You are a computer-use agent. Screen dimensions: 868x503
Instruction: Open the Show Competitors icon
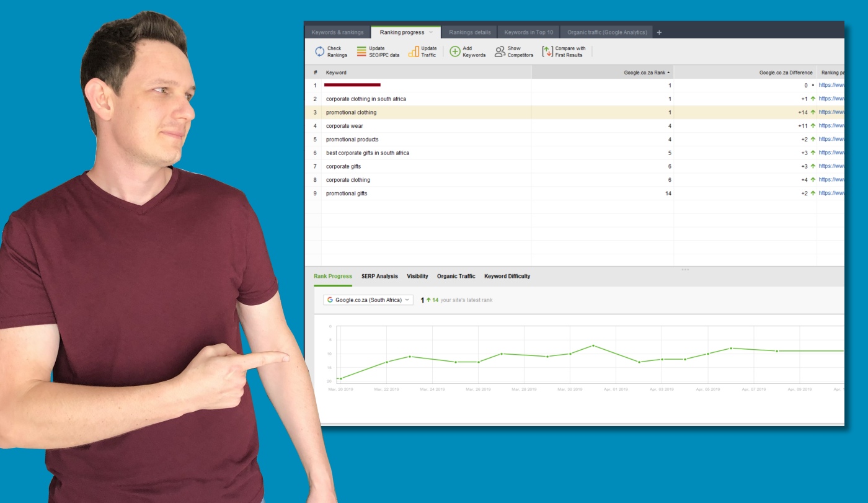tap(500, 52)
